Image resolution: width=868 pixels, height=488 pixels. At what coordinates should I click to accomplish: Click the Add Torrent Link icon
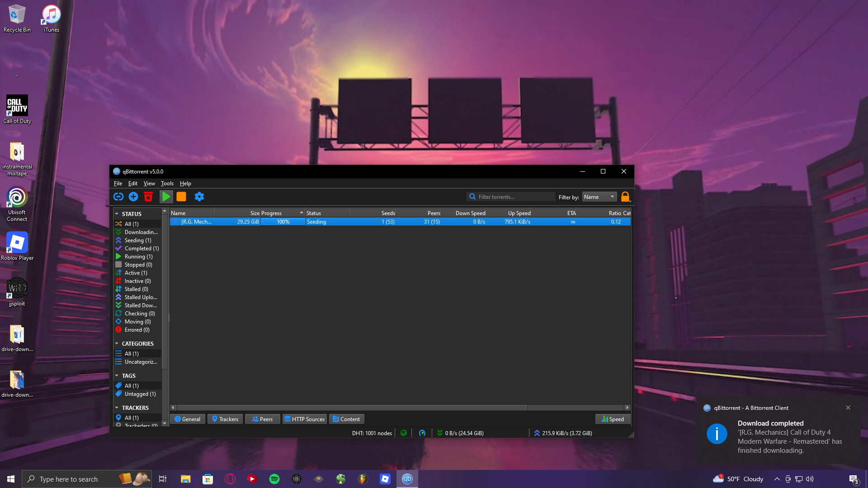point(118,197)
